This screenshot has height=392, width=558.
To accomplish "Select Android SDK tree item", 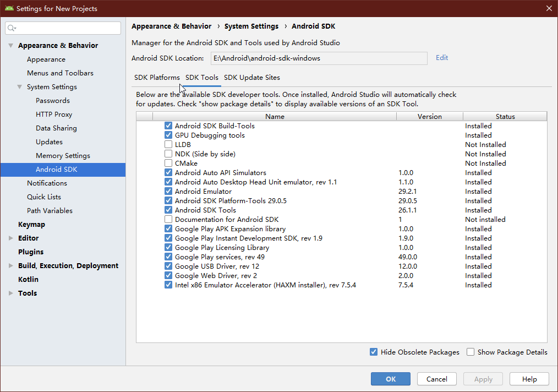I will pyautogui.click(x=63, y=170).
